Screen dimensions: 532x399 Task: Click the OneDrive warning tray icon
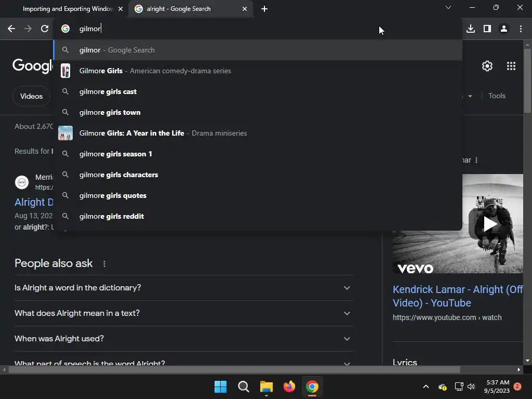[443, 387]
